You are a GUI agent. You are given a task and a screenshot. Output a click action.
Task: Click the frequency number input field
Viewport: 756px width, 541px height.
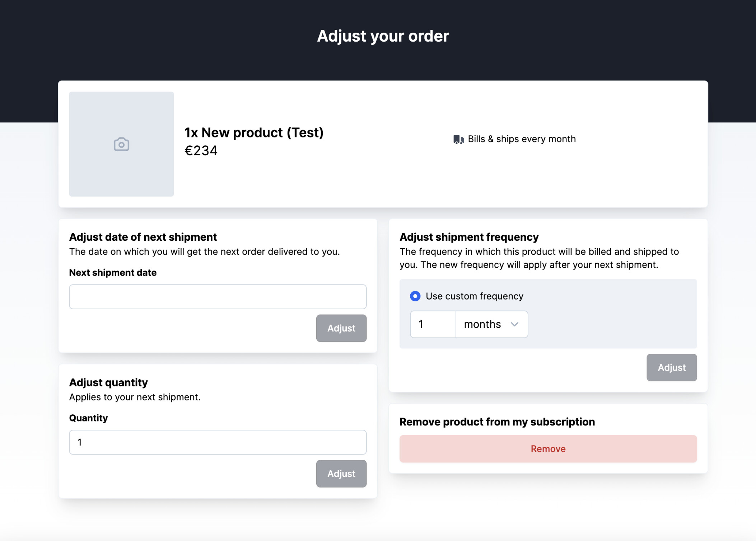tap(433, 324)
